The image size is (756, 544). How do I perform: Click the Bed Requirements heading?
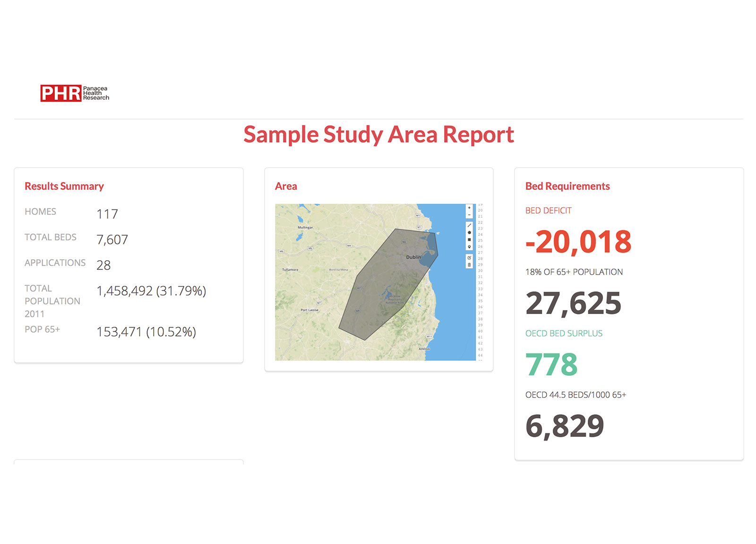tap(567, 186)
